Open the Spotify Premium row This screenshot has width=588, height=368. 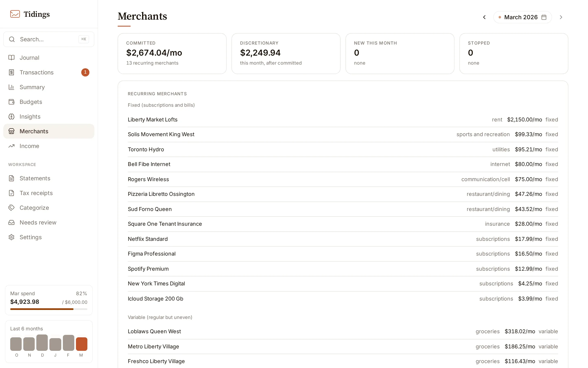[x=343, y=269]
